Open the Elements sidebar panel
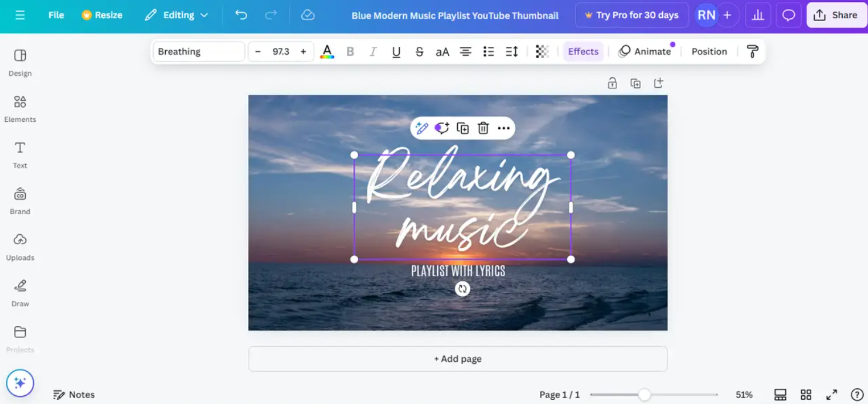Screen dimensions: 868x404 20,109
